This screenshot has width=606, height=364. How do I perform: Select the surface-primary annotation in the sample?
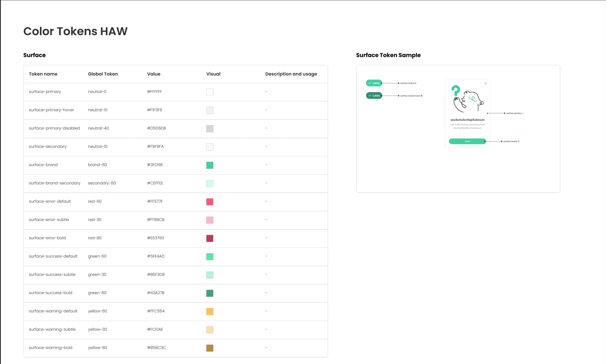(514, 113)
